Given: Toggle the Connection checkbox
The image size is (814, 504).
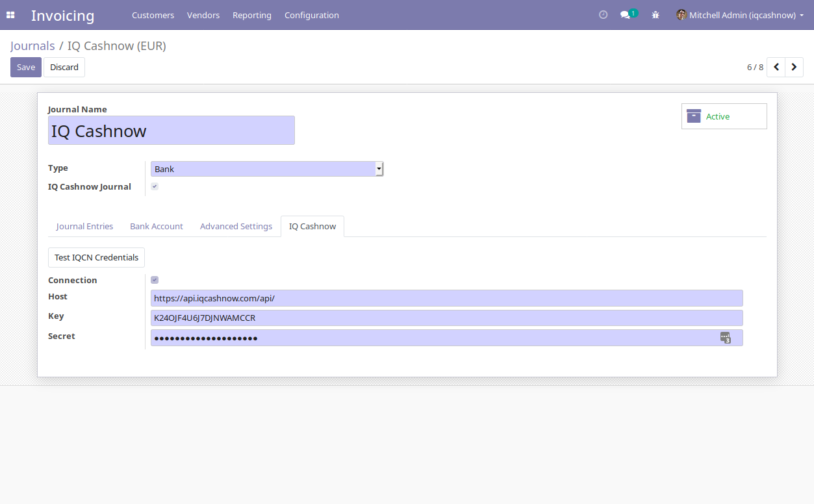Looking at the screenshot, I should tap(155, 280).
